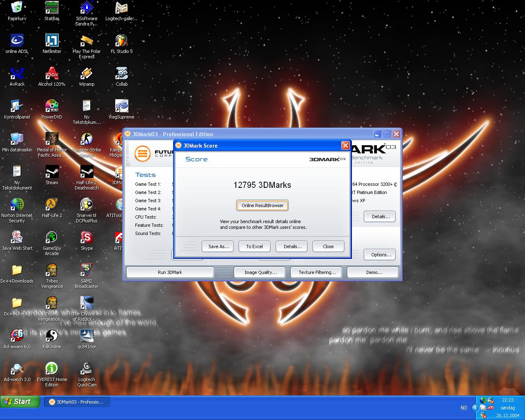Select Tribes Vengeance desktop icon

coord(52,276)
